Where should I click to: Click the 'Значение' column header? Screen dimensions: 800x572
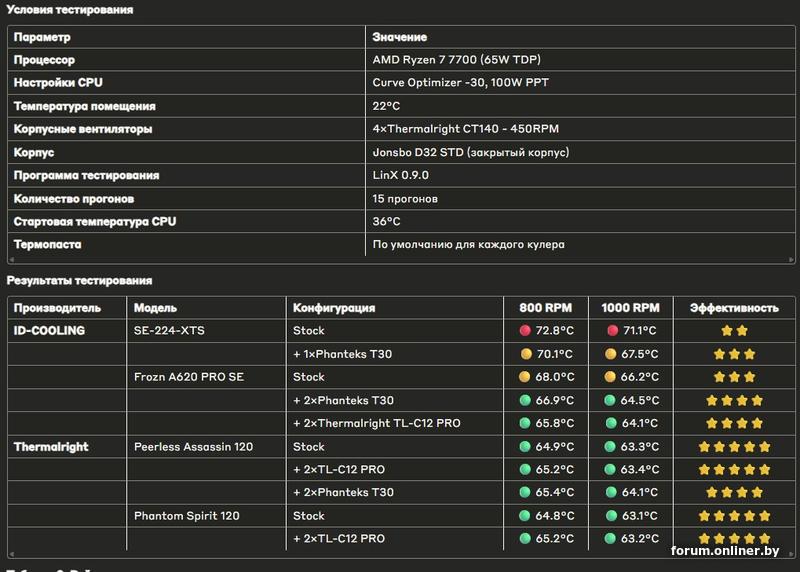[399, 37]
